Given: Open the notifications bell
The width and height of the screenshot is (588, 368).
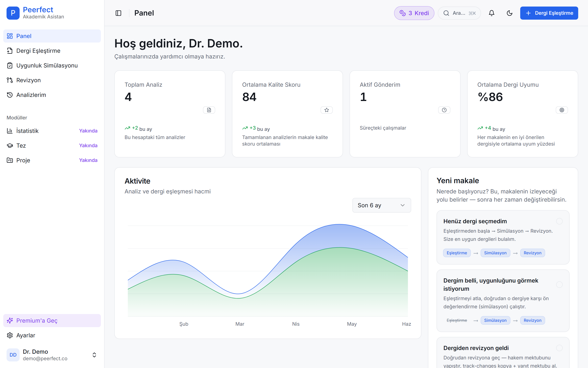Looking at the screenshot, I should (x=492, y=13).
